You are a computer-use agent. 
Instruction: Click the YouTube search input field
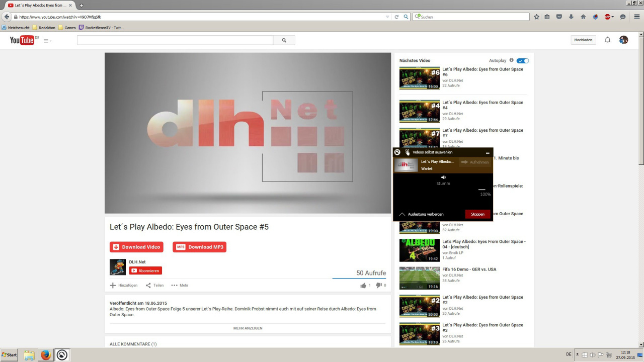pos(175,40)
